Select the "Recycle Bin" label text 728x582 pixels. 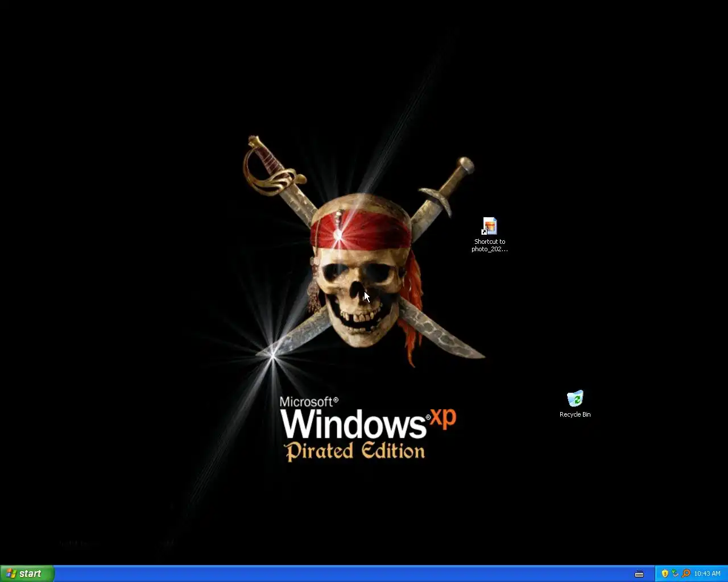pos(575,414)
